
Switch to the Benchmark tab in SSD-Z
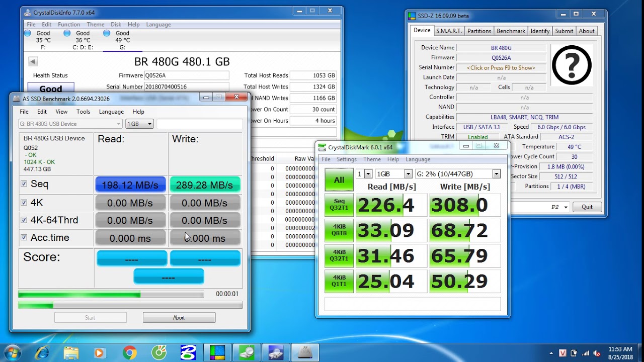[511, 31]
